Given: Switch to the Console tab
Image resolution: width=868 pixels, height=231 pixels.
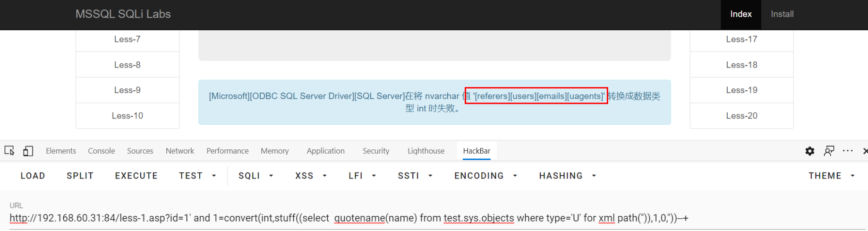Looking at the screenshot, I should tap(102, 151).
